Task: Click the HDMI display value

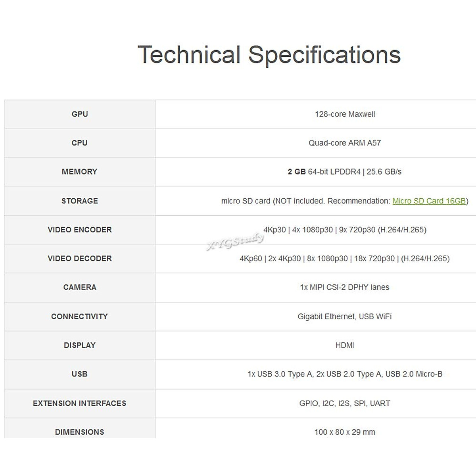Action: (x=345, y=345)
